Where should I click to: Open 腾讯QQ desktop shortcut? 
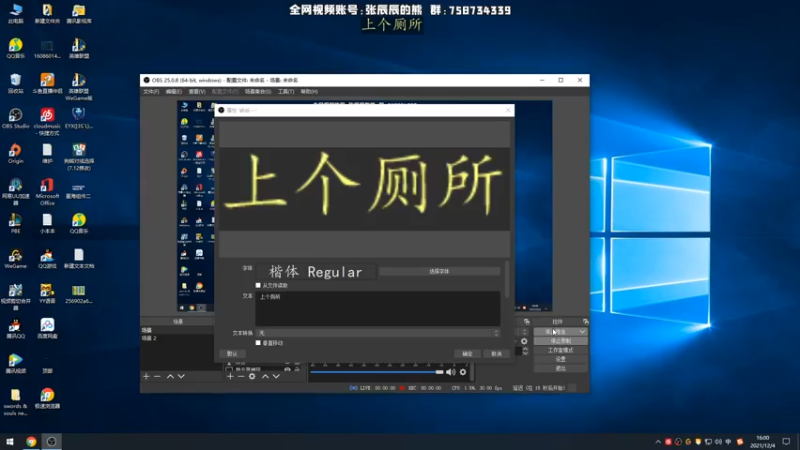15,329
